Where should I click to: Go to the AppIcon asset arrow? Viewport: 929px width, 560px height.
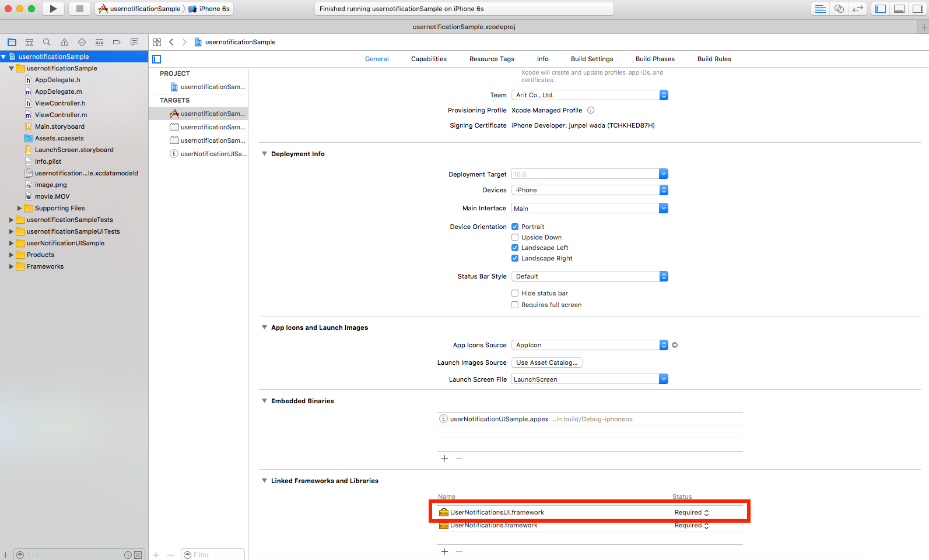click(675, 345)
